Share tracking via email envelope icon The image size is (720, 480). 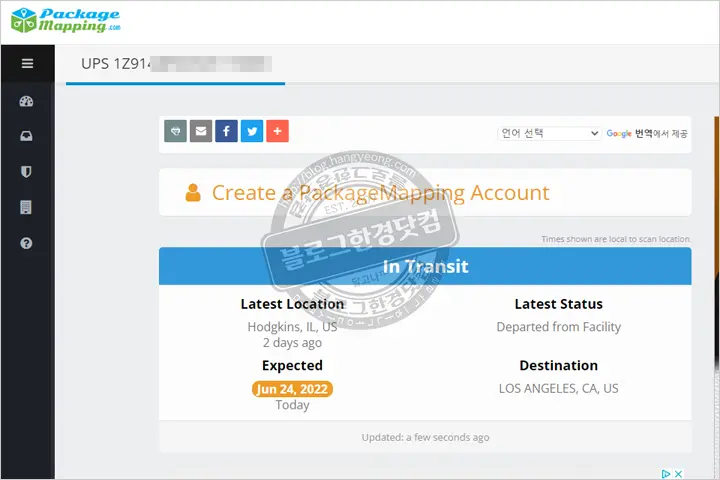tap(200, 131)
